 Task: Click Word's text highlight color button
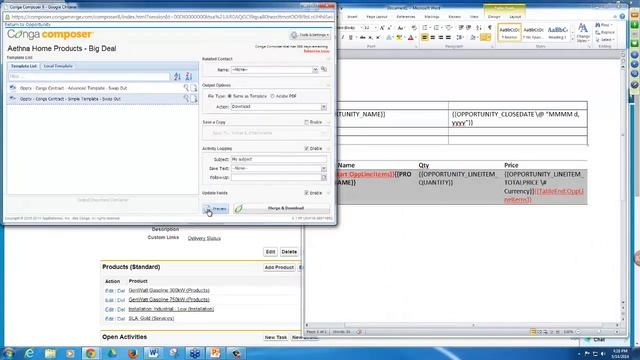pyautogui.click(x=399, y=38)
